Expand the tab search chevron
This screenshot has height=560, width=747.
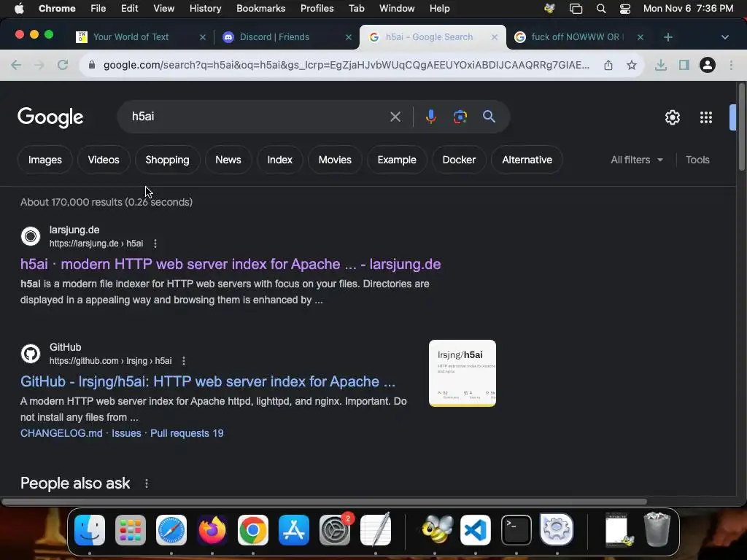click(x=724, y=37)
